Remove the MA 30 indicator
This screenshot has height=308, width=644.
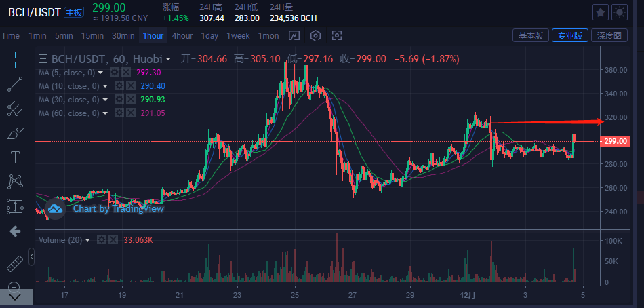pyautogui.click(x=131, y=100)
